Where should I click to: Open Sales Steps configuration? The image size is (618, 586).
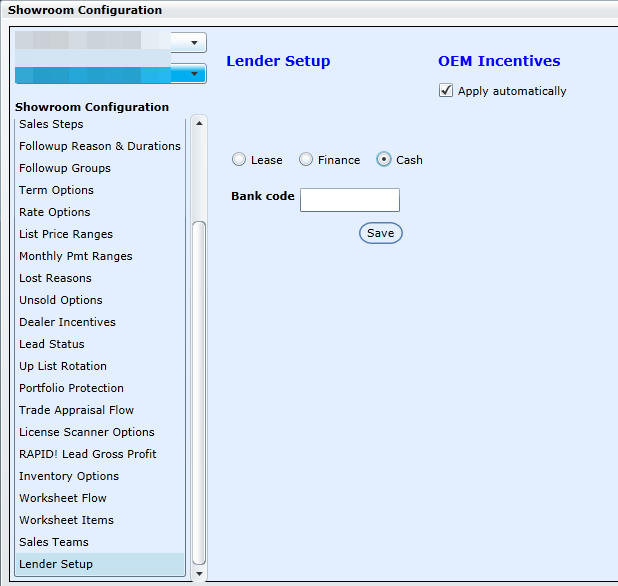(51, 124)
